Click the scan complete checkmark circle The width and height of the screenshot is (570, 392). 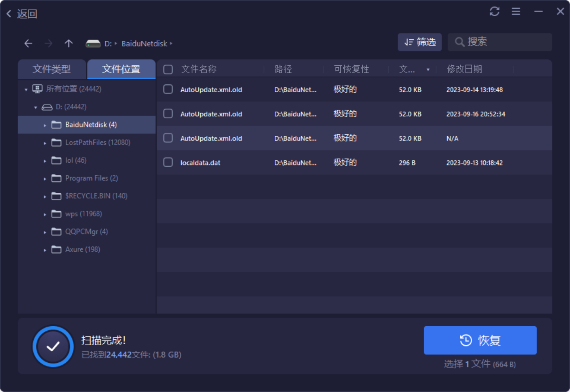click(53, 346)
